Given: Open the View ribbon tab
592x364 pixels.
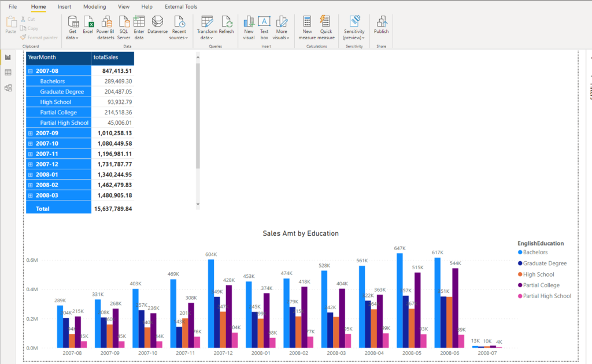Looking at the screenshot, I should pos(124,6).
